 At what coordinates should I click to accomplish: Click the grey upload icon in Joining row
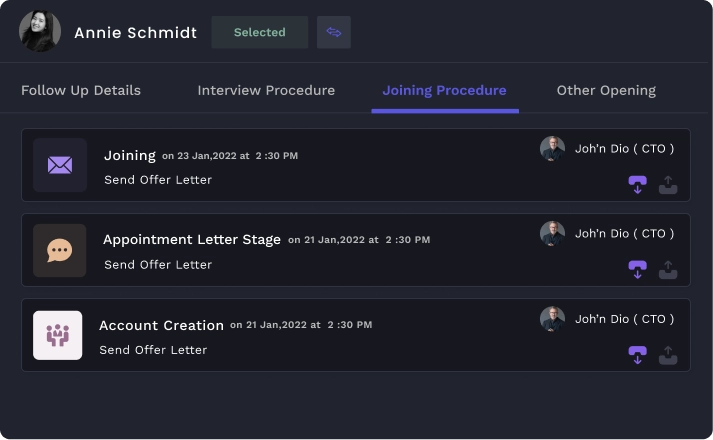pos(668,185)
